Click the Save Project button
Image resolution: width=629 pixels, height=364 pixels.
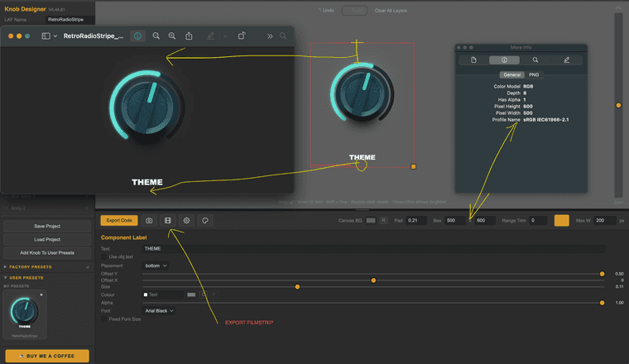point(47,226)
